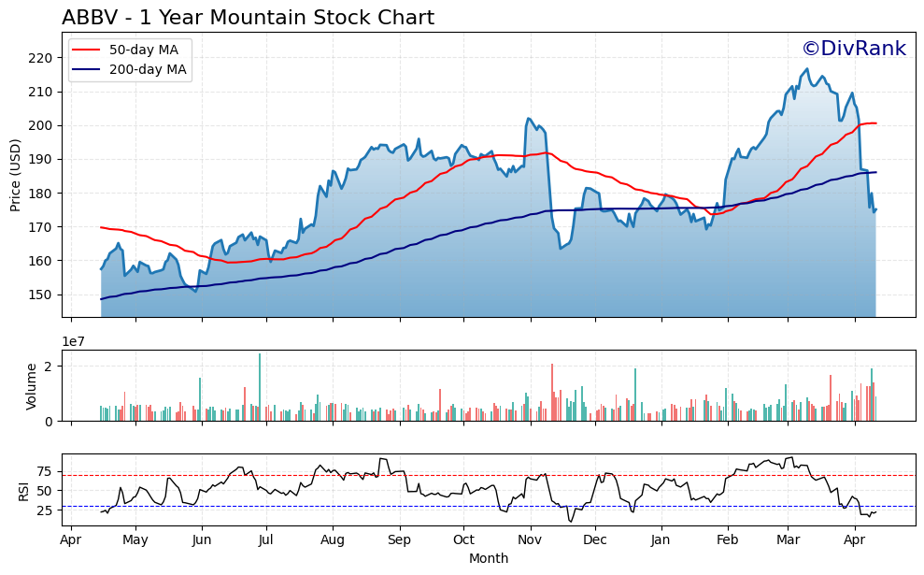Select the "Dec" month label

tap(595, 540)
